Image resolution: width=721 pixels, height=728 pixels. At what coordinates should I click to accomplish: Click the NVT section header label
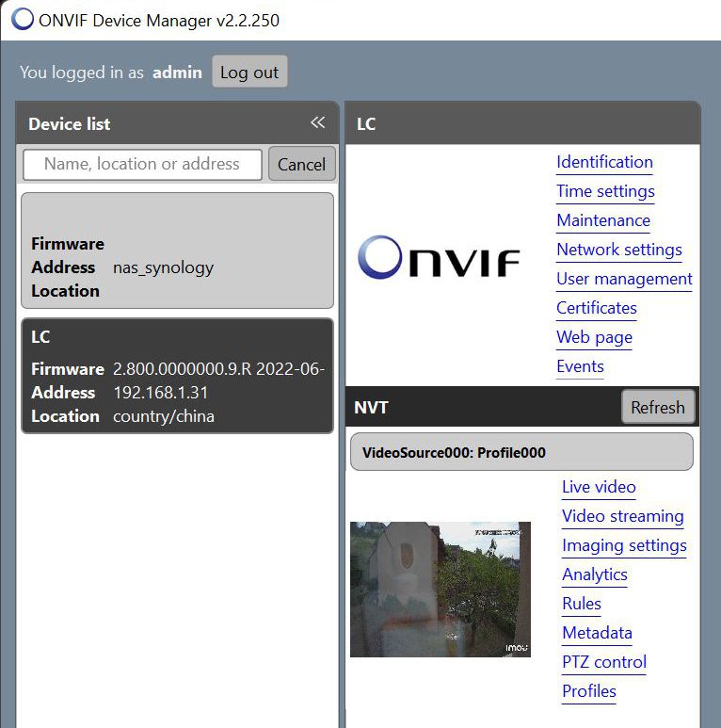point(371,408)
